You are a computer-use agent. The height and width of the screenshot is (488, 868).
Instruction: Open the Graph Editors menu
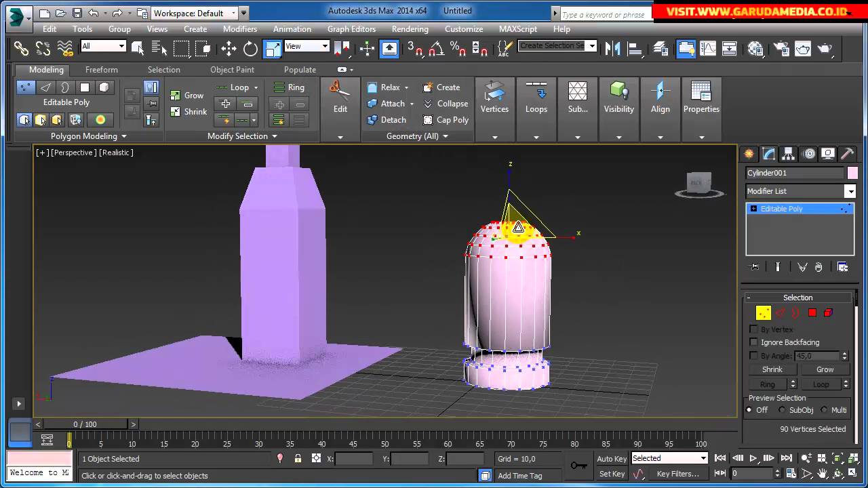click(351, 29)
